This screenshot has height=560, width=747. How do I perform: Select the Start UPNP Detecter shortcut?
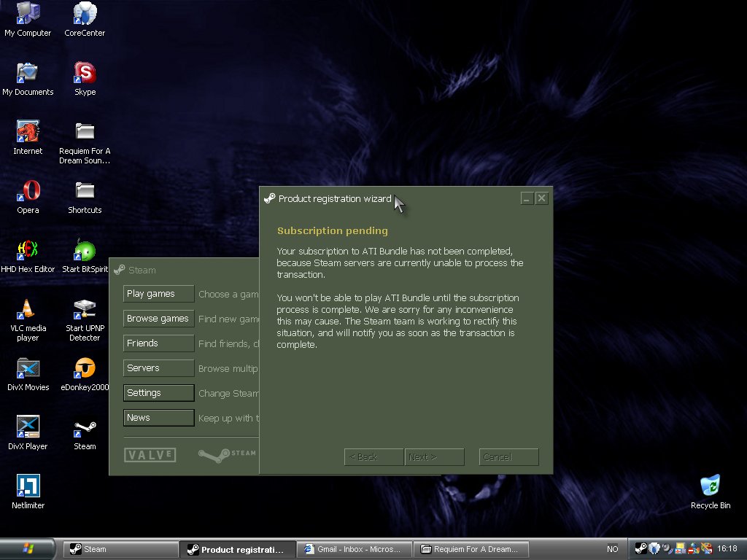point(85,320)
